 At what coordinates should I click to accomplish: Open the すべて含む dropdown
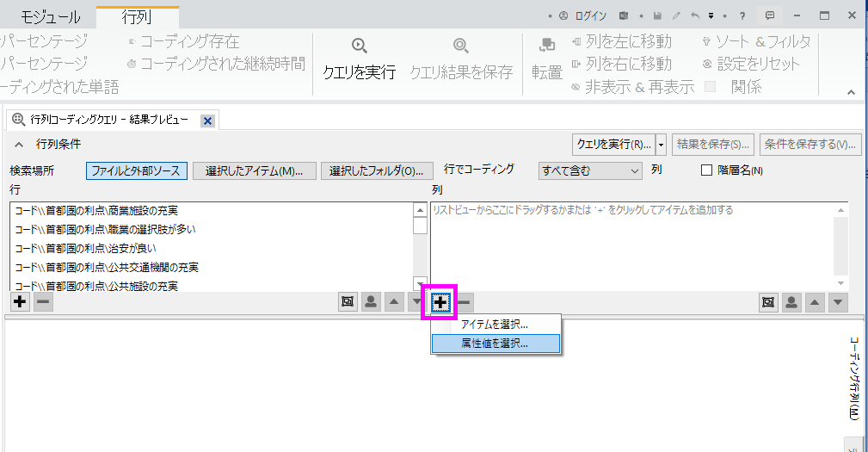click(x=589, y=170)
